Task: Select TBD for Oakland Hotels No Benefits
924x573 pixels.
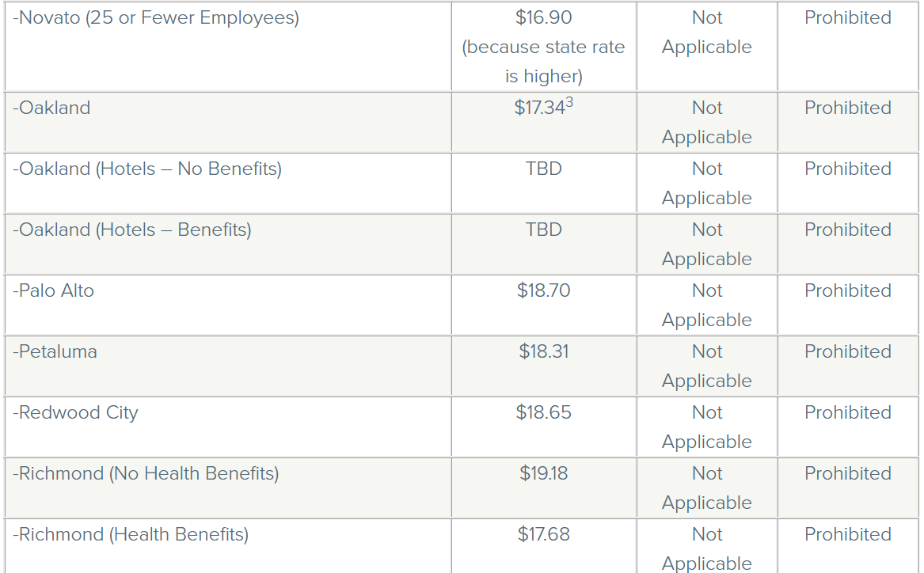Action: coord(543,169)
